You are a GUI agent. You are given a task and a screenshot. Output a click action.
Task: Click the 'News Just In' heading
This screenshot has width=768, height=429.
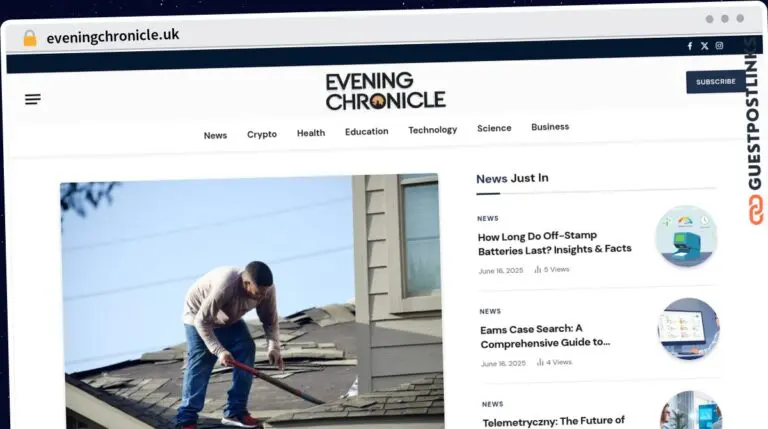click(x=512, y=178)
